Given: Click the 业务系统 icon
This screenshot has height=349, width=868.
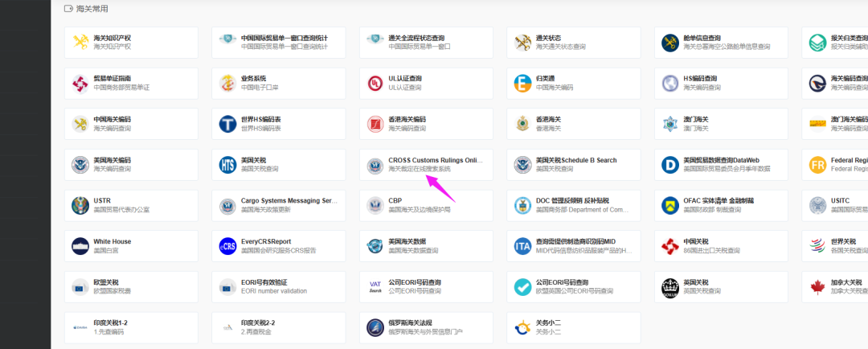Looking at the screenshot, I should point(227,84).
